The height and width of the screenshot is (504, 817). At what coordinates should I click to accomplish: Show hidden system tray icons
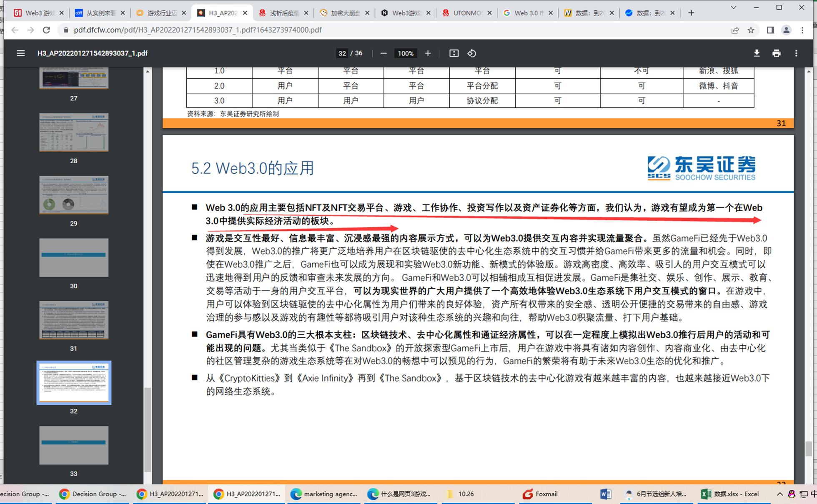click(779, 494)
